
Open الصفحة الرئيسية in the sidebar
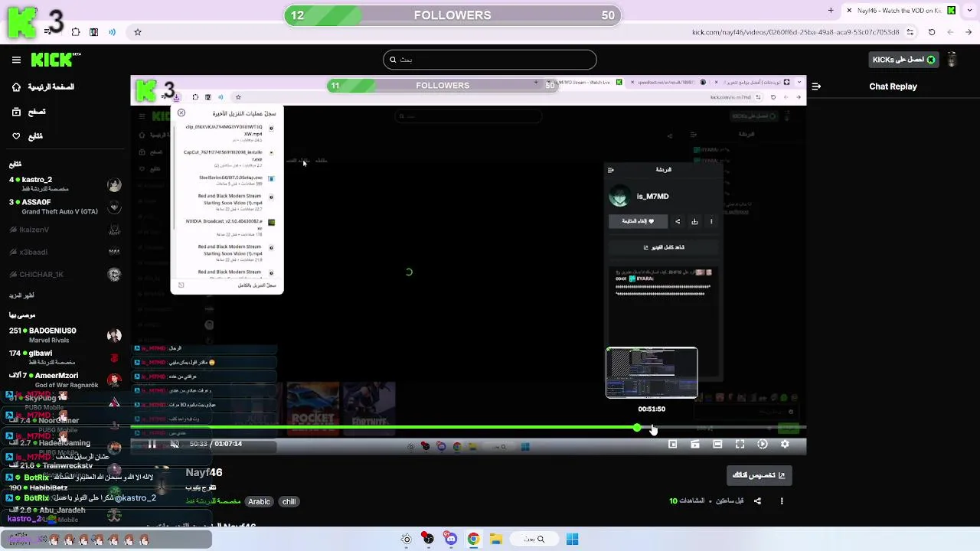(43, 87)
